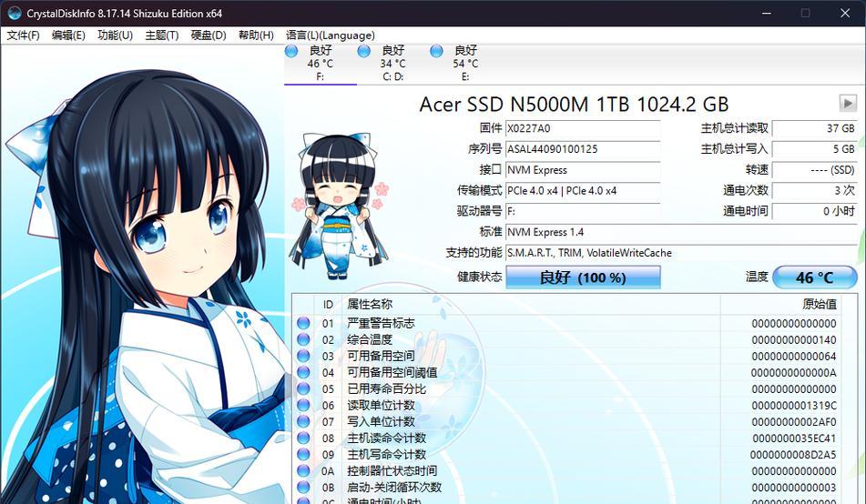
Task: Select the C: D: drive tab at 34 °C
Action: coord(392,64)
